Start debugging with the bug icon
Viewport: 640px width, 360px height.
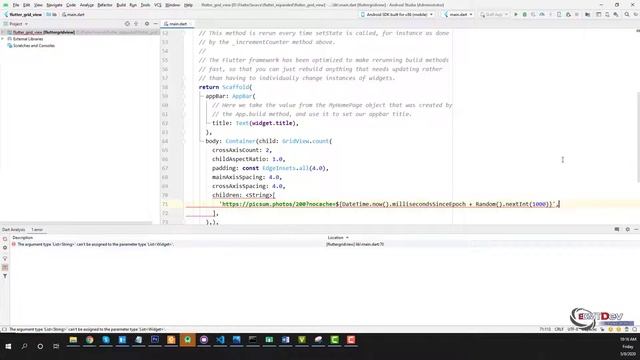[x=524, y=14]
